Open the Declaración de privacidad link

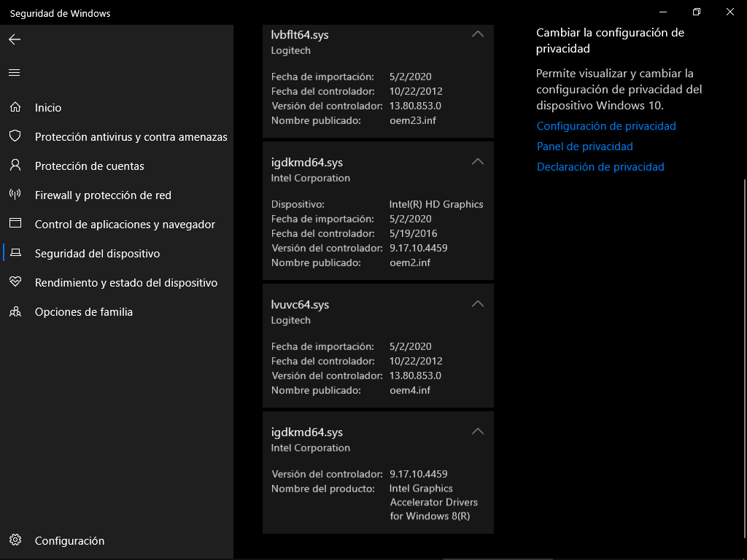click(x=600, y=167)
